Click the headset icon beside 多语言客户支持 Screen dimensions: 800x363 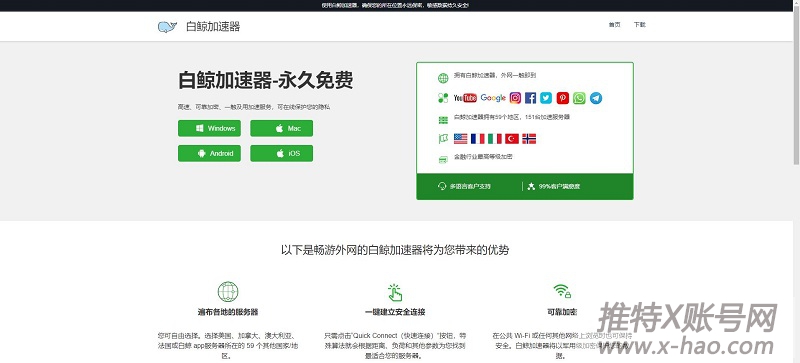click(x=442, y=186)
